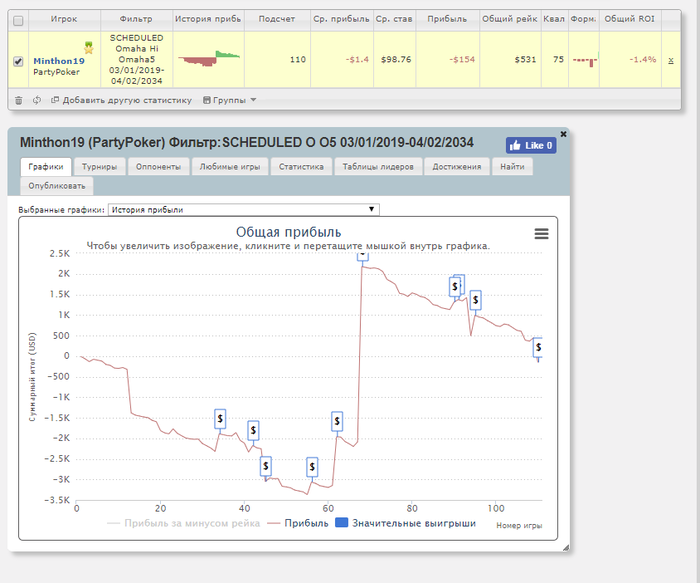This screenshot has width=700, height=583.
Task: Switch to the Оппоненты tab
Action: pyautogui.click(x=158, y=167)
